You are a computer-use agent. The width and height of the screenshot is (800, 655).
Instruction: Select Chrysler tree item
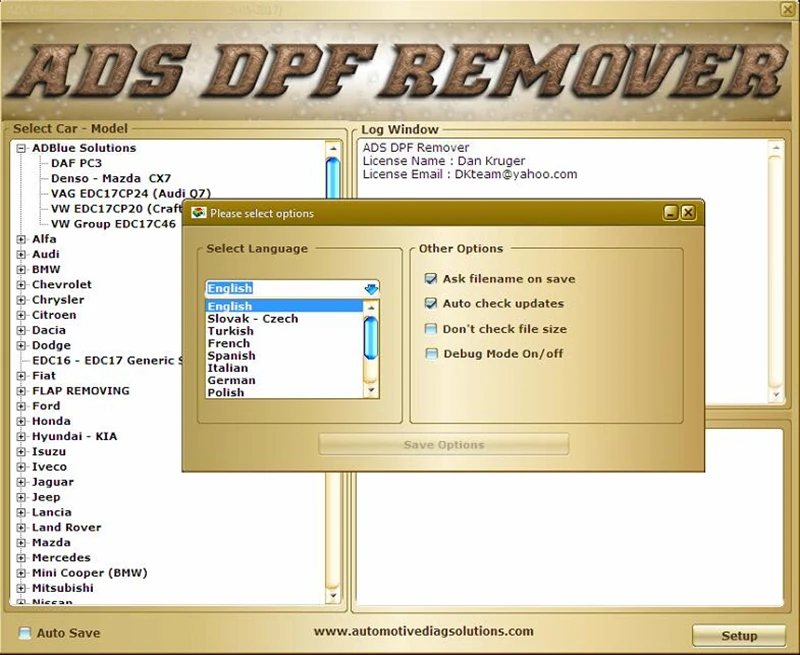click(58, 300)
